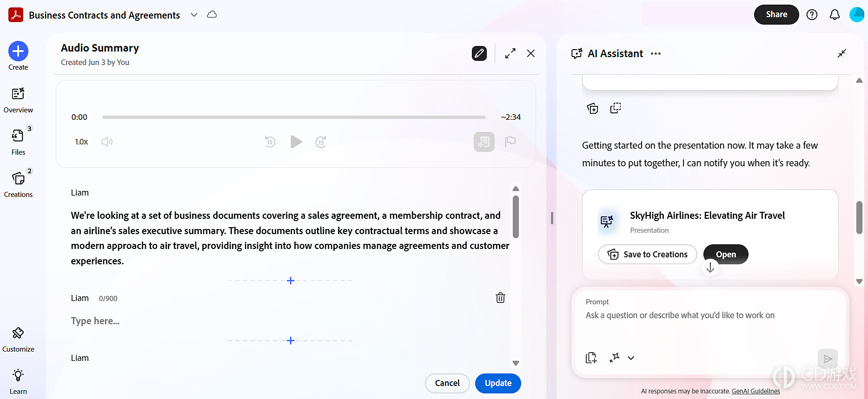Play the audio summary
The image size is (868, 399).
[296, 142]
